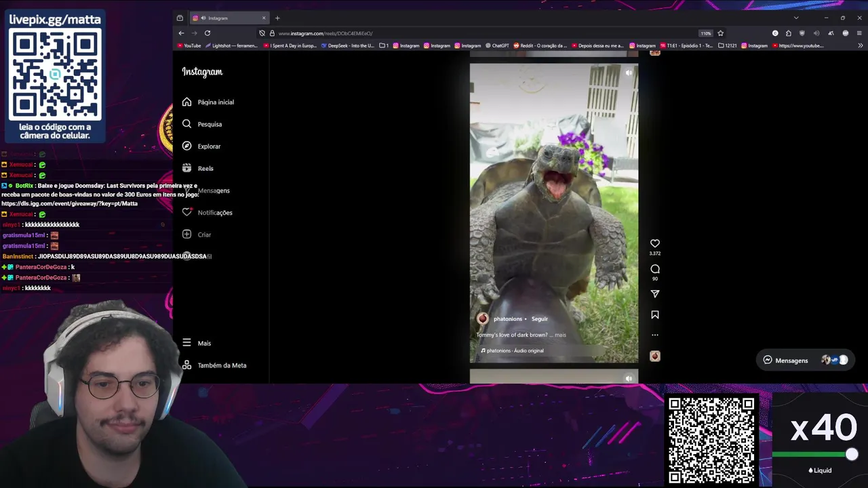Screen dimensions: 868x488
Task: Open 'I Spent A Day in Europ...' bookmark
Action: [x=290, y=46]
